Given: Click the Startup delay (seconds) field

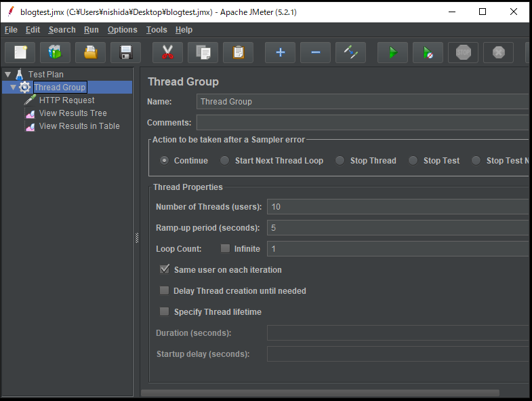Looking at the screenshot, I should pos(398,354).
